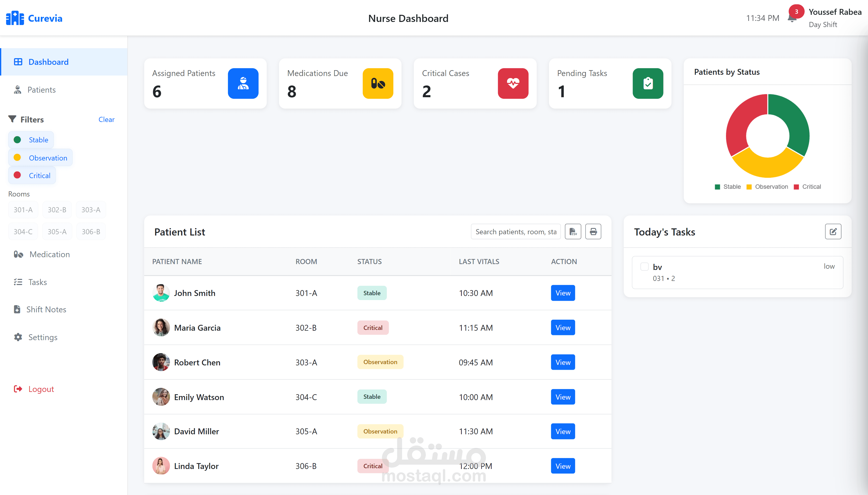The height and width of the screenshot is (495, 868).
Task: Click John Smith's Stable status badge
Action: pyautogui.click(x=372, y=293)
